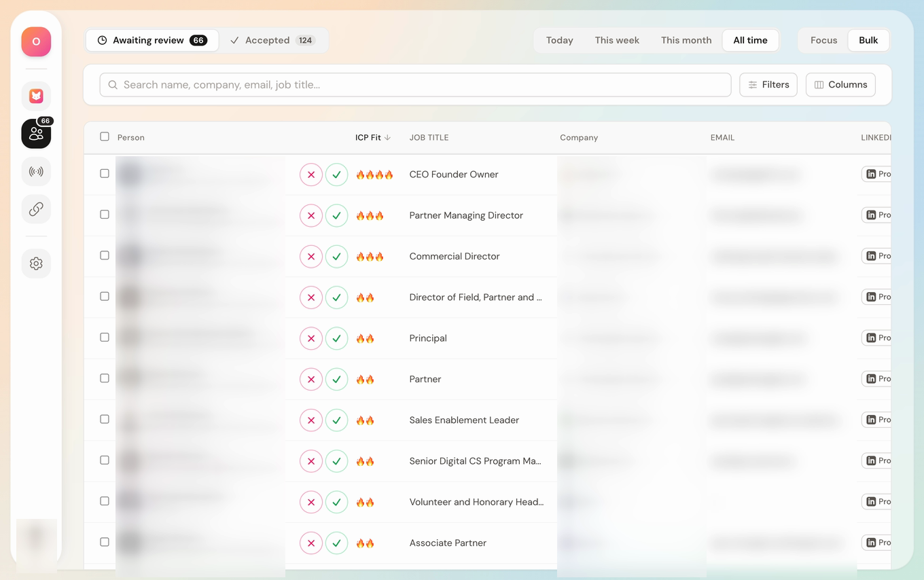Check the Commercial Director row checkbox

[x=105, y=255]
